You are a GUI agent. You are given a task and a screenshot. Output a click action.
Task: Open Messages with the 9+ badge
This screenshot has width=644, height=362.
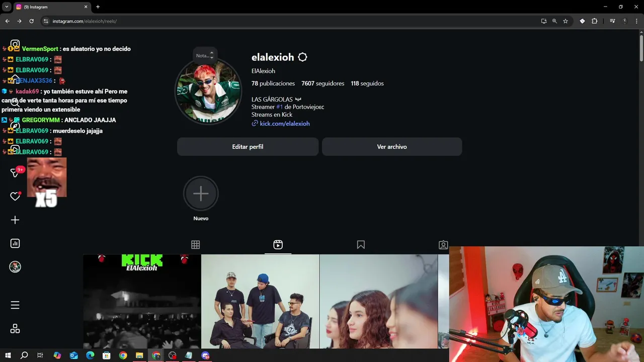coord(15,172)
